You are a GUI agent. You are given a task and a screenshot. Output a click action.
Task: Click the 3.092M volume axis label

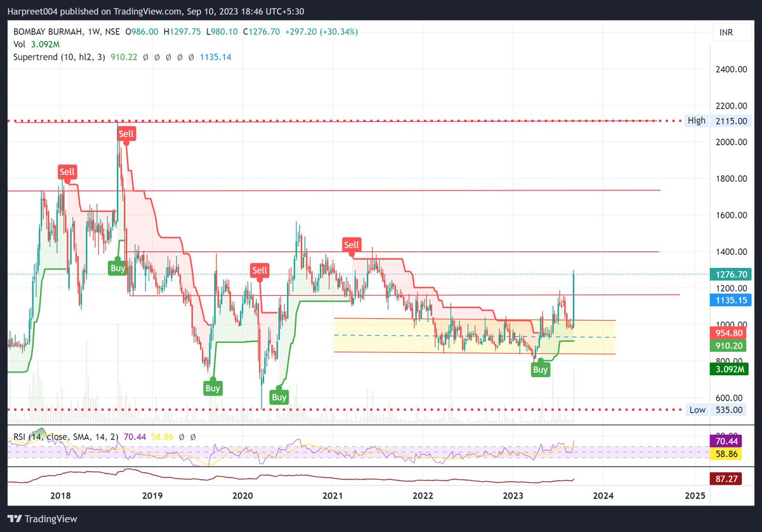(x=730, y=371)
